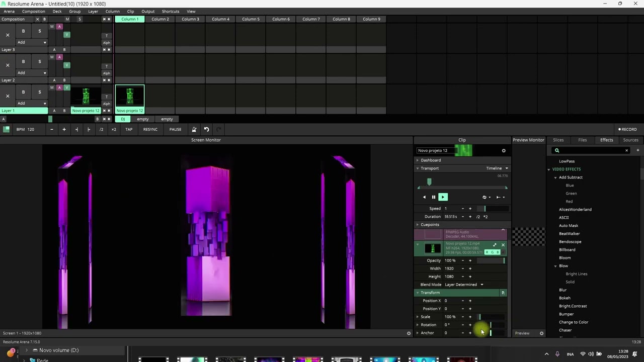Toggle the green G channel of the clip

pyautogui.click(x=493, y=252)
